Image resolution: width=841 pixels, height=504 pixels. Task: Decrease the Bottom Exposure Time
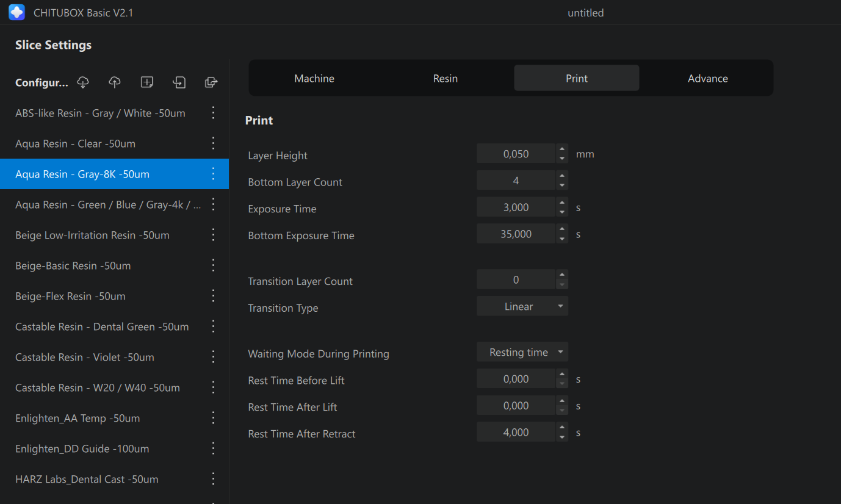pos(562,239)
